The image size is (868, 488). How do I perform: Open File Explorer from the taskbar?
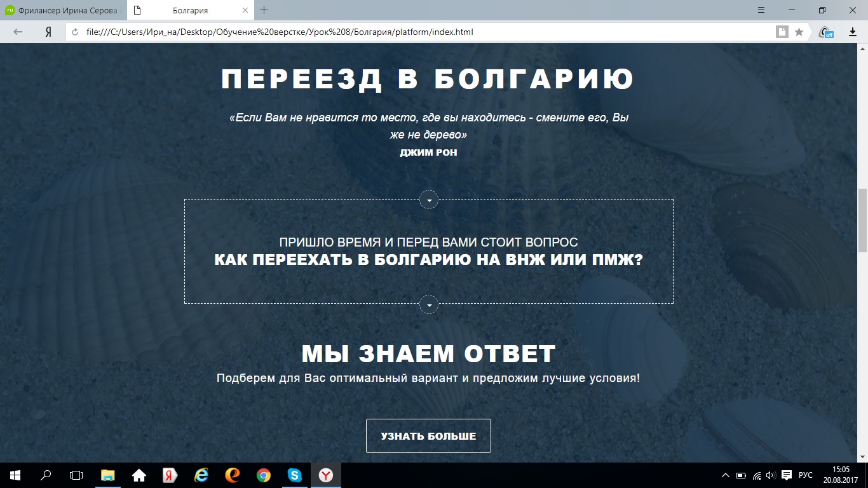coord(107,475)
